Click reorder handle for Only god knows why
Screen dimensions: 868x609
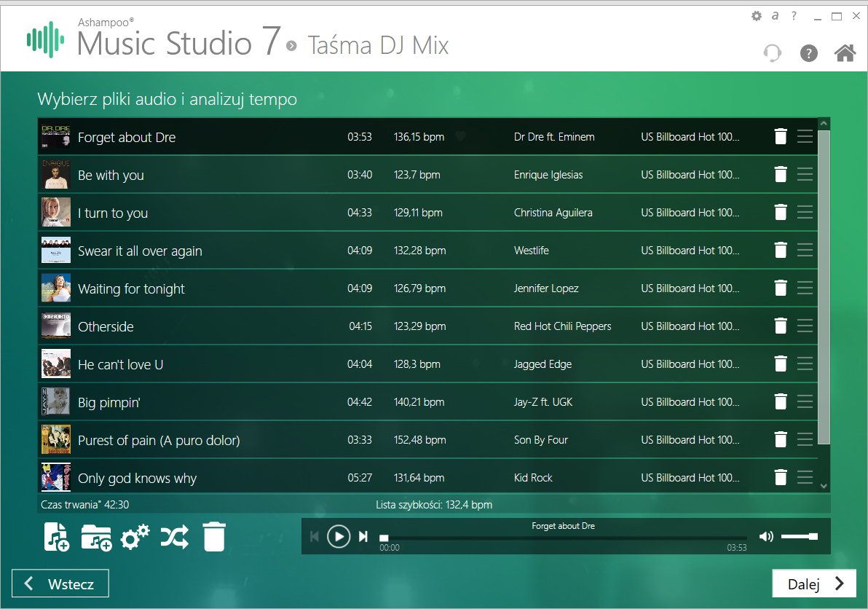[x=805, y=477]
